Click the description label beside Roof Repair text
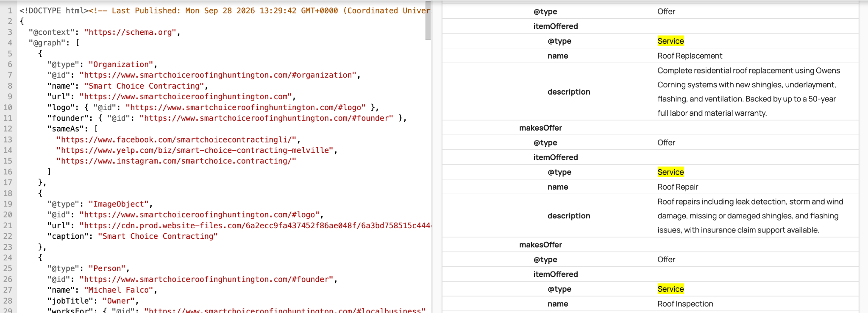868x313 pixels. click(x=569, y=216)
